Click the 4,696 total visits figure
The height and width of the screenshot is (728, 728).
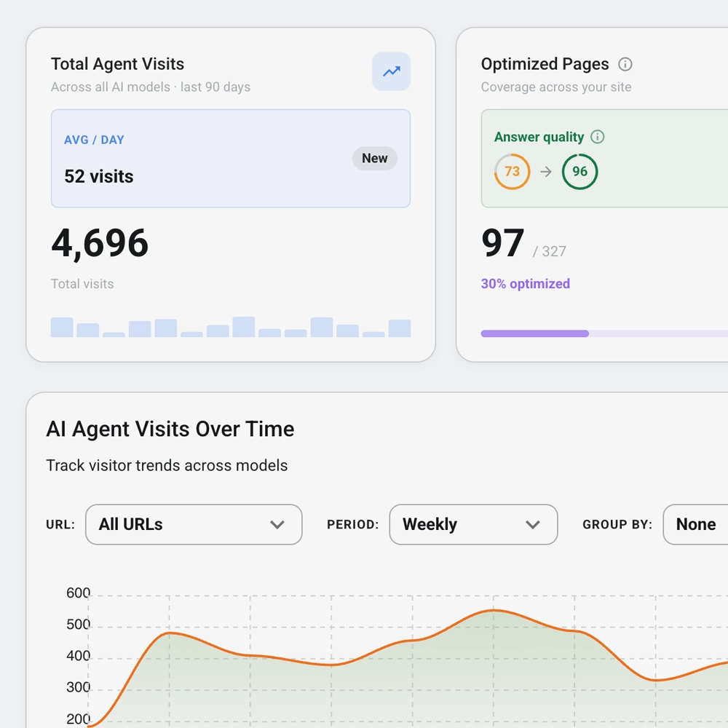[x=100, y=243]
